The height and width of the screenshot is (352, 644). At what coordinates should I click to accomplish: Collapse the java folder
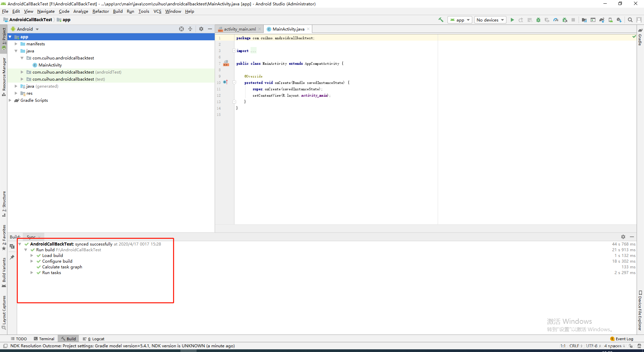pos(16,51)
